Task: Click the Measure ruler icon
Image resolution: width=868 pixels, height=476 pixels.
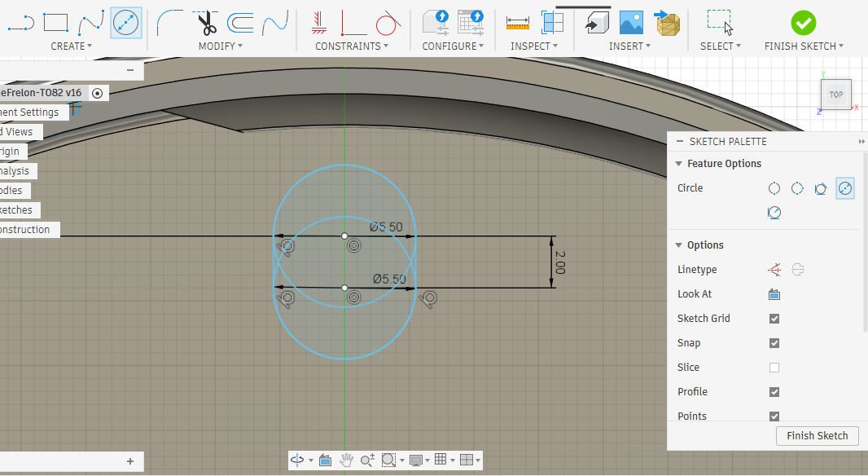Action: [517, 22]
